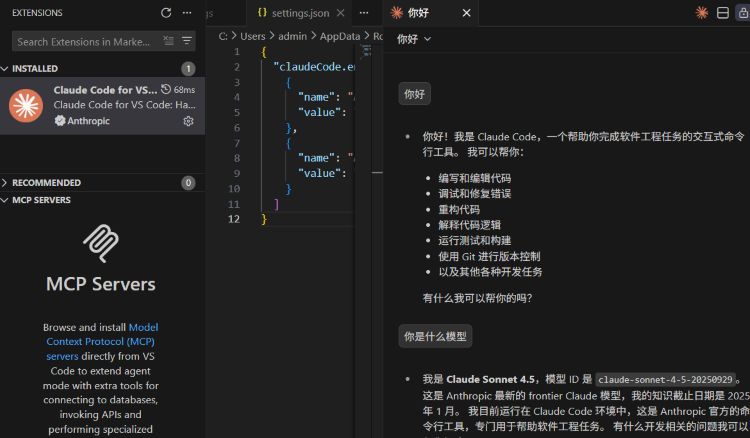Click "claudeCode.e" key on line 2

[x=313, y=67]
